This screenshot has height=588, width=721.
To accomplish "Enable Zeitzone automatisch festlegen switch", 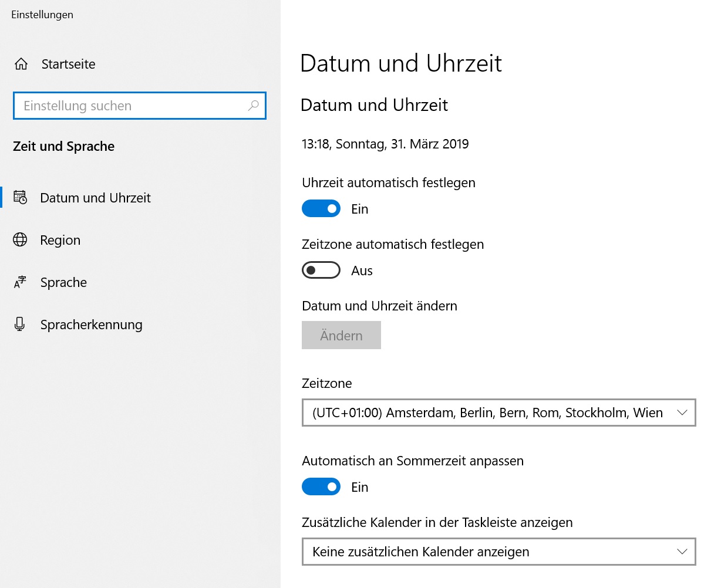I will tap(321, 271).
